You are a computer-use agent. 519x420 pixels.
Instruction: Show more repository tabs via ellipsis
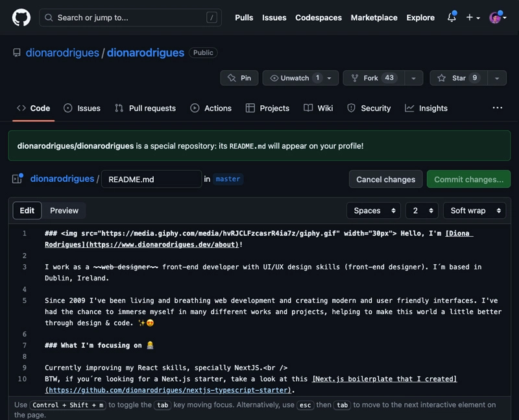tap(497, 108)
